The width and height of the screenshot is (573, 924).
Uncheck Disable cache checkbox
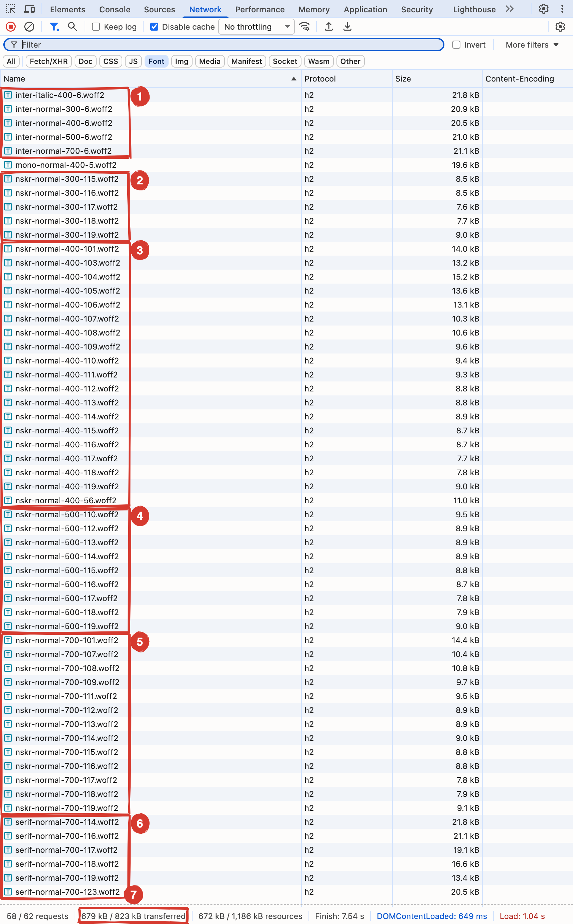click(154, 27)
